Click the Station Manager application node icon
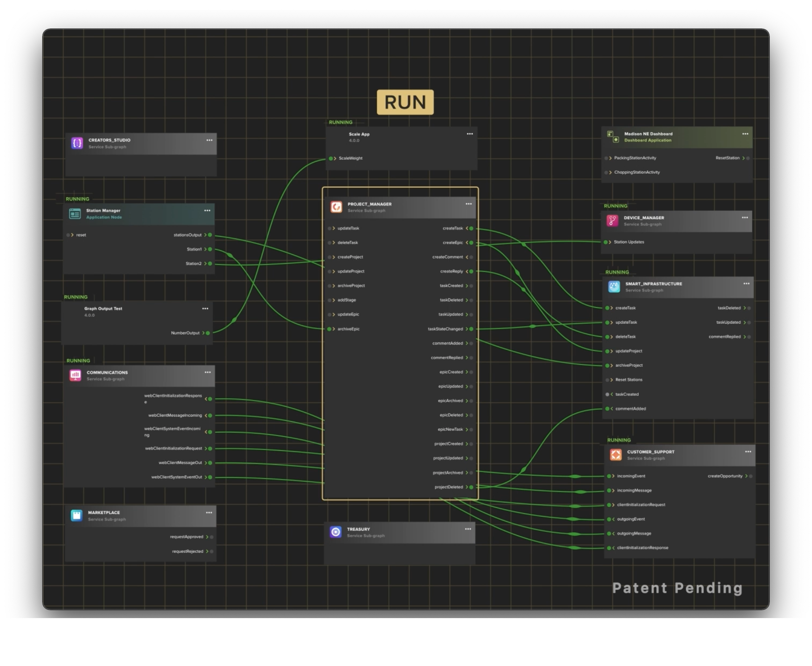Screen dimensions: 812x666 click(x=75, y=214)
